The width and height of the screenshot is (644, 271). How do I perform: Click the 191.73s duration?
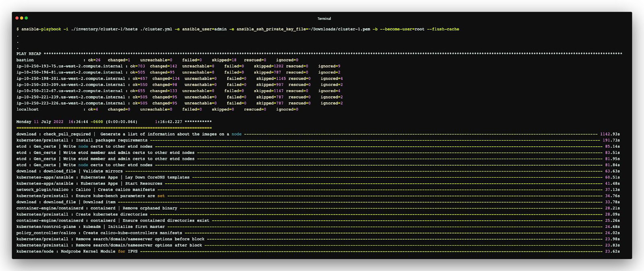(x=611, y=140)
